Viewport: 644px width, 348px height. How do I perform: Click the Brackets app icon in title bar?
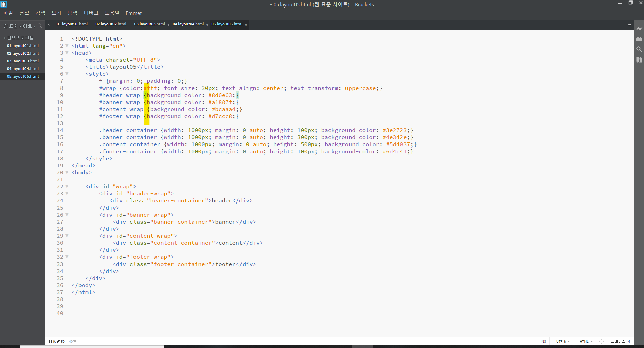(4, 4)
